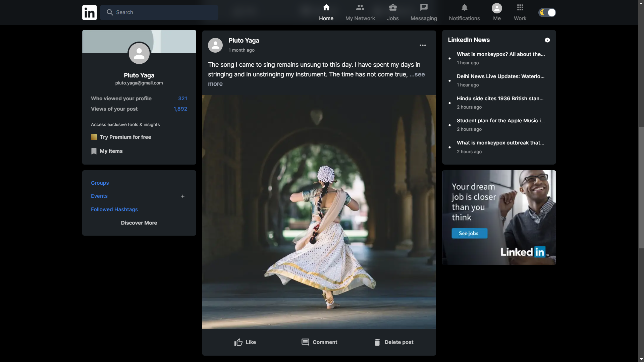Open the Messaging chat icon
The width and height of the screenshot is (644, 362).
[424, 7]
